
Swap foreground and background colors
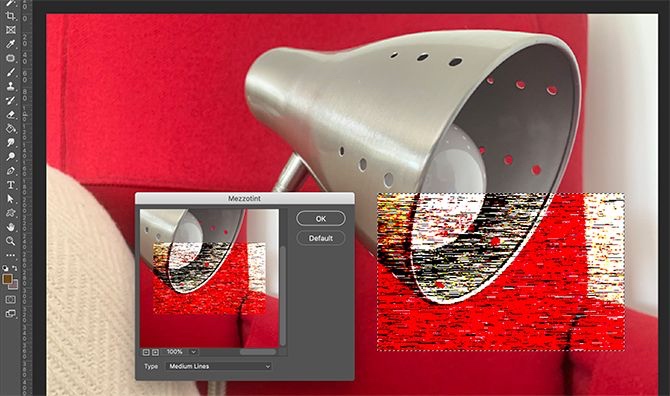[x=15, y=268]
